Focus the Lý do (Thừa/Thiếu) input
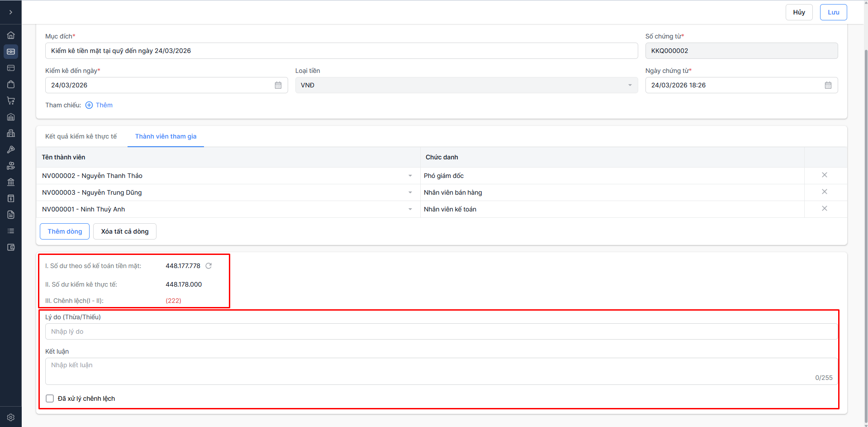868x427 pixels. [x=441, y=331]
